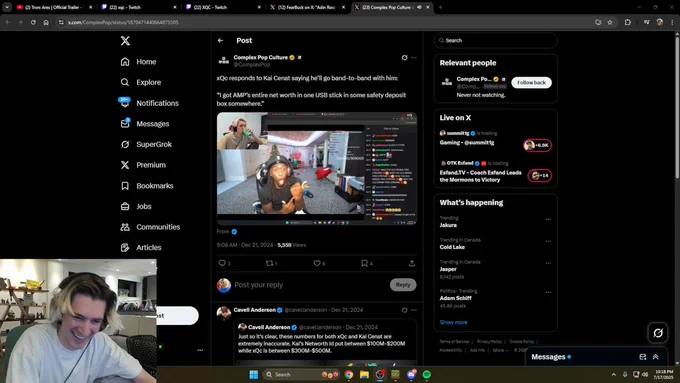Viewport: 680px width, 383px height.
Task: Open more options for Jakura trend
Action: [548, 219]
